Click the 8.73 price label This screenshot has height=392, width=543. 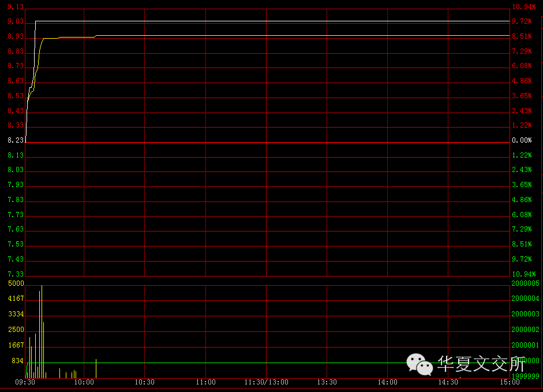tap(16, 66)
